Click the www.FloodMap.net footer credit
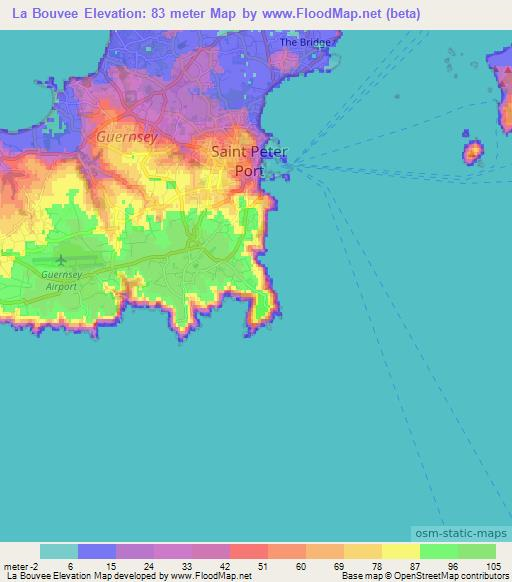Screen dimensions: 512x582 click(211, 576)
